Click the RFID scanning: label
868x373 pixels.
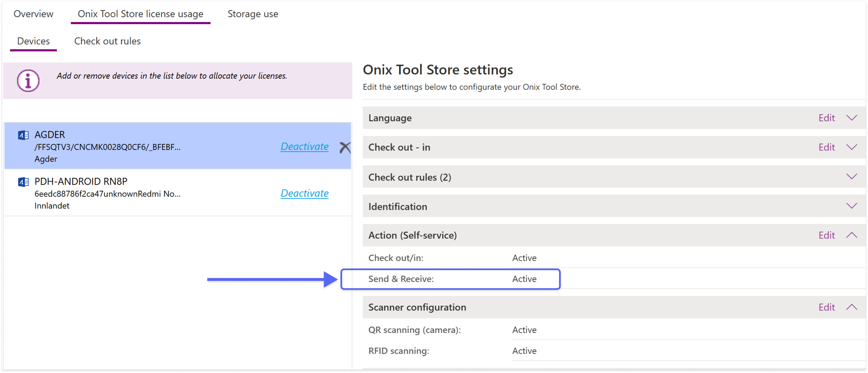pos(399,351)
